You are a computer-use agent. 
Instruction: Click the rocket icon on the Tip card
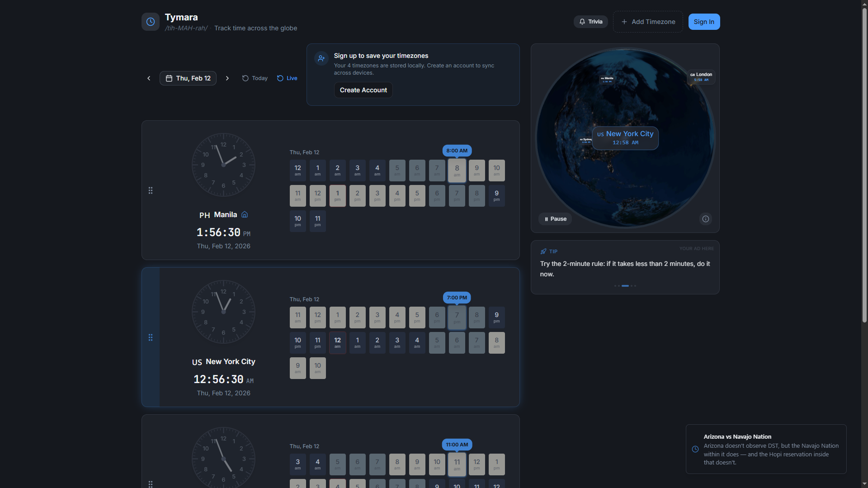[x=544, y=251]
